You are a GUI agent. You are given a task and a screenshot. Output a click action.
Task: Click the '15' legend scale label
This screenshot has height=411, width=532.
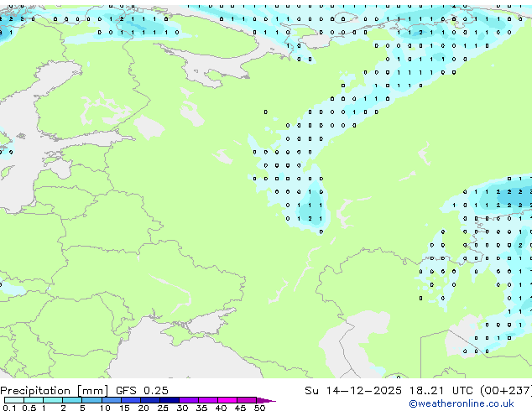(124, 408)
